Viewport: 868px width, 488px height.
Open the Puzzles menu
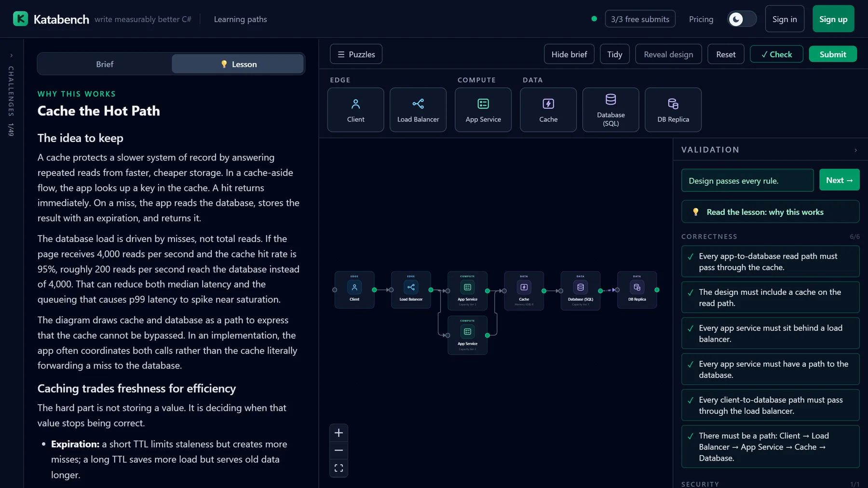pyautogui.click(x=356, y=54)
